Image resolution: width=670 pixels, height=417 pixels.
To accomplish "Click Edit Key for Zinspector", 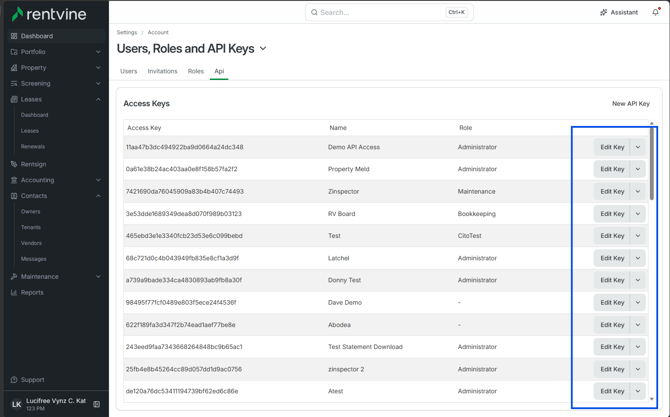I will (x=612, y=191).
